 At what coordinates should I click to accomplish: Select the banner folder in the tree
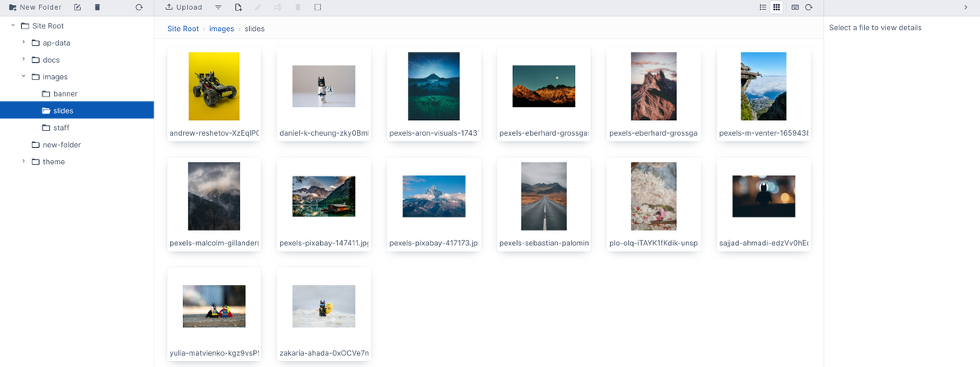tap(65, 94)
